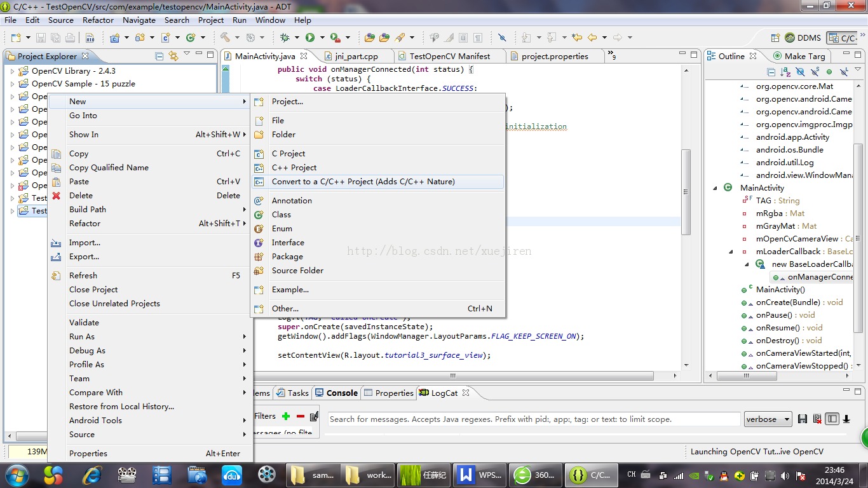The width and height of the screenshot is (868, 488).
Task: Toggle LogCat scroll lock arrow button
Action: coord(846,419)
